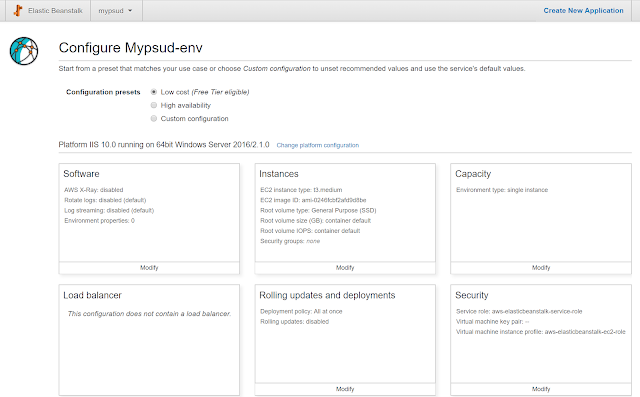The height and width of the screenshot is (397, 640).
Task: Click the Elastic Beanstalk logo icon
Action: point(18,11)
